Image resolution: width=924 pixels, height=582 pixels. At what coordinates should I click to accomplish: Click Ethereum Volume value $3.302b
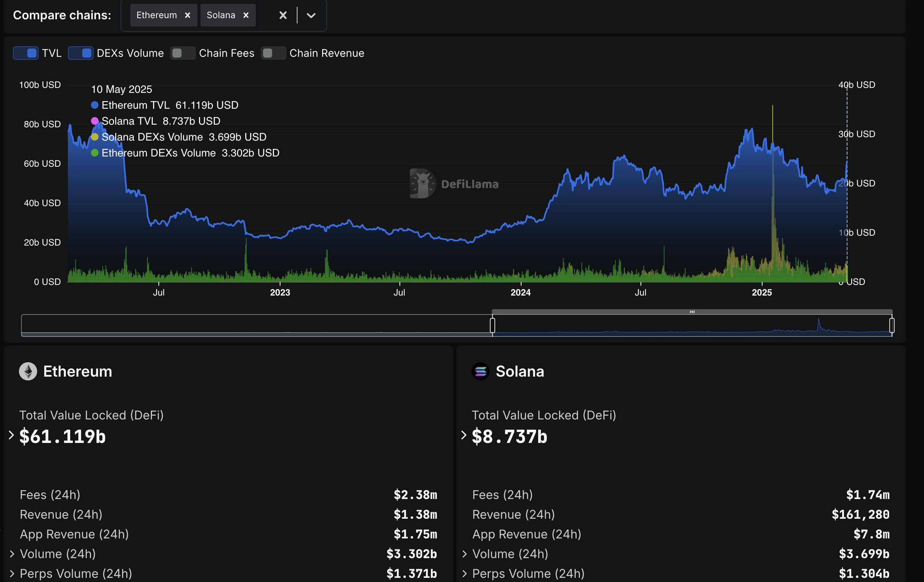pos(412,554)
